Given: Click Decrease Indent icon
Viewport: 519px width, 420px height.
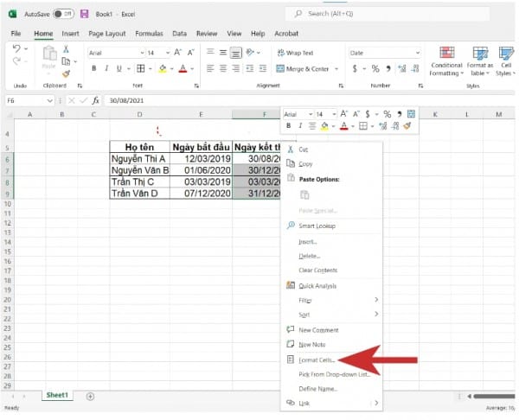Looking at the screenshot, I should [x=250, y=68].
